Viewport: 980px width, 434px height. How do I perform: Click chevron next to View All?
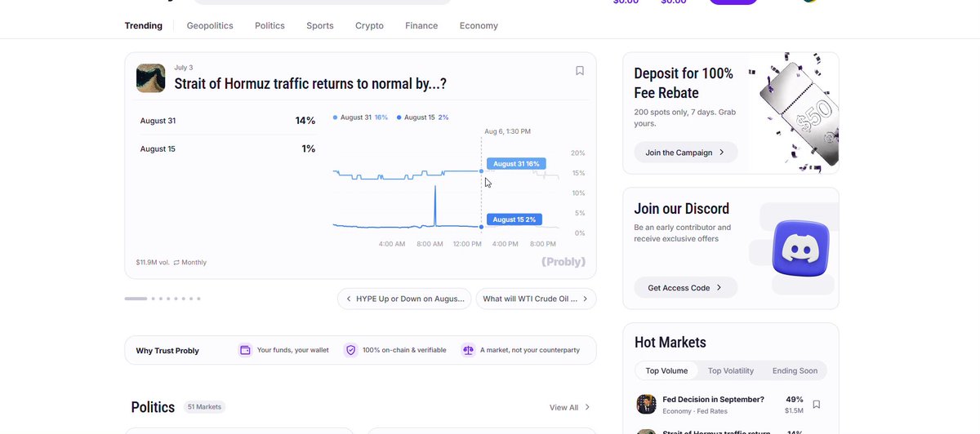click(x=587, y=407)
